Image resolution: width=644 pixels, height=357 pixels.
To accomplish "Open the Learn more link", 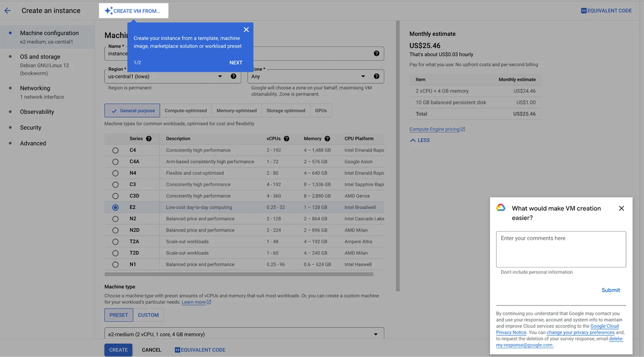I will click(196, 302).
